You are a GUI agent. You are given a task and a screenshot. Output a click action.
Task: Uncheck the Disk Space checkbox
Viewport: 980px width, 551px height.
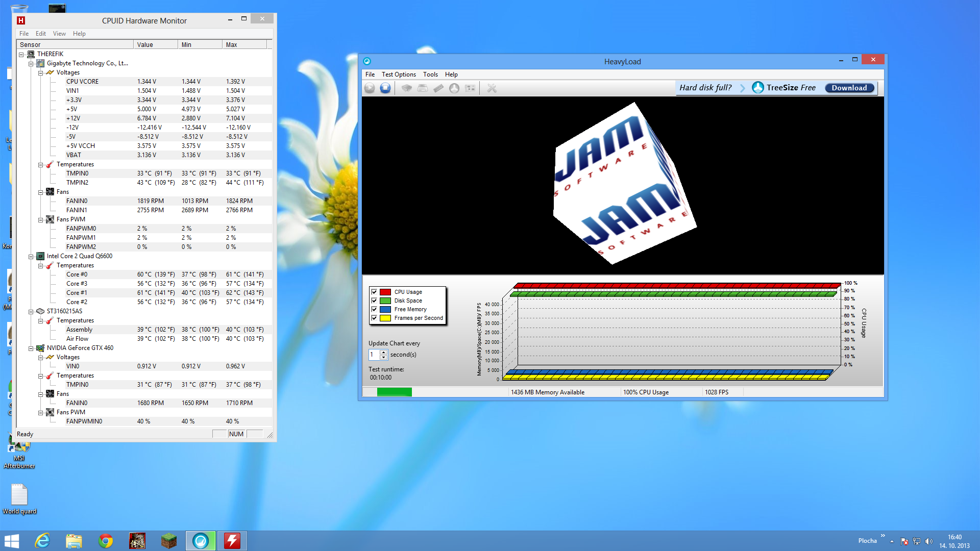click(x=374, y=300)
